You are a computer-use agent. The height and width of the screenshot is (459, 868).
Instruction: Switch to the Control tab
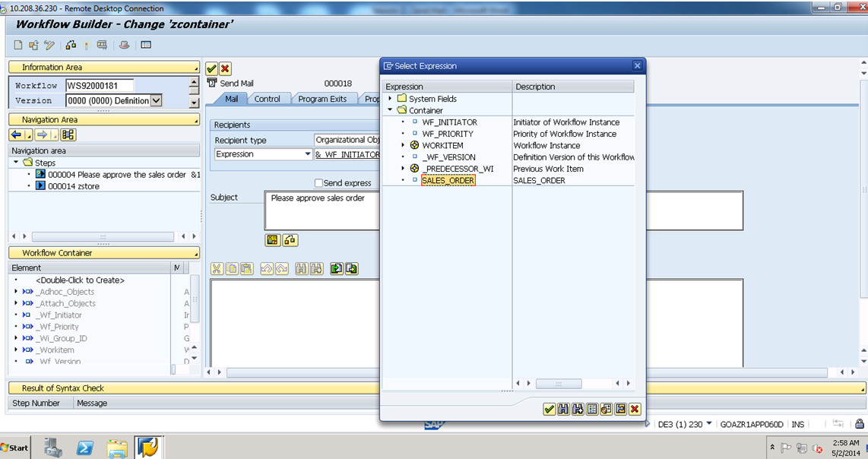268,98
